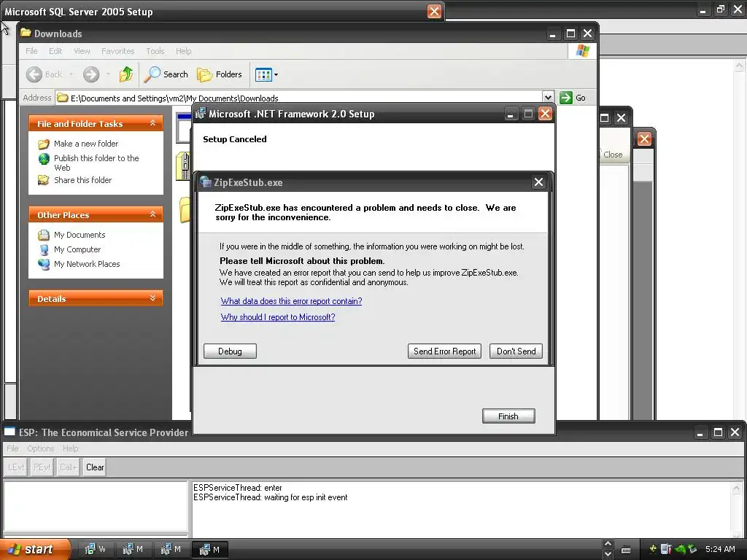The width and height of the screenshot is (747, 560).
Task: Open My Computer in Other Places
Action: (77, 249)
